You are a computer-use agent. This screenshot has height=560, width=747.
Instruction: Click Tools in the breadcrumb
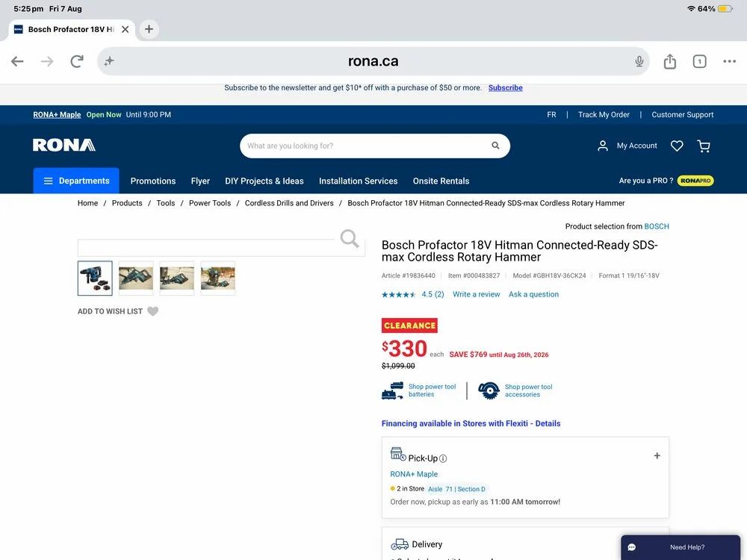(166, 203)
